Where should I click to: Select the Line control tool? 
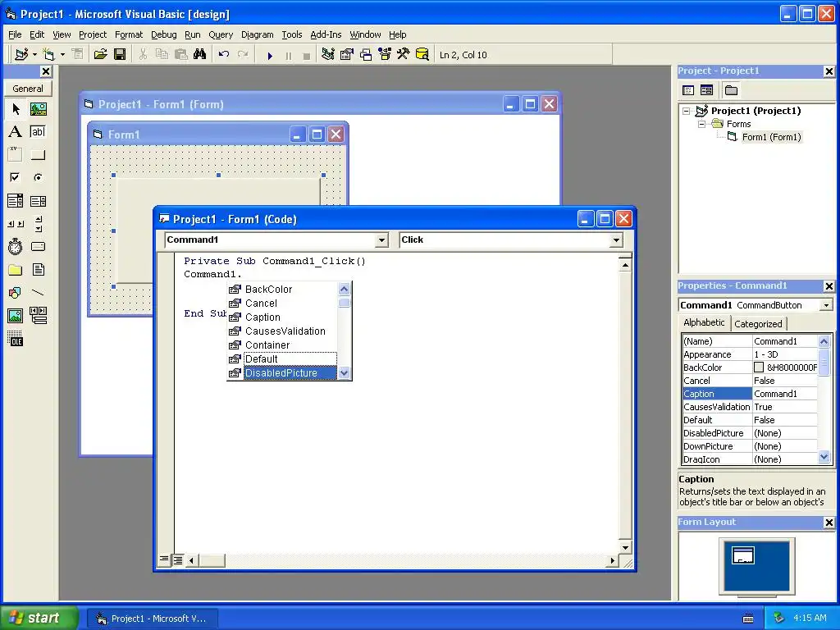click(38, 293)
